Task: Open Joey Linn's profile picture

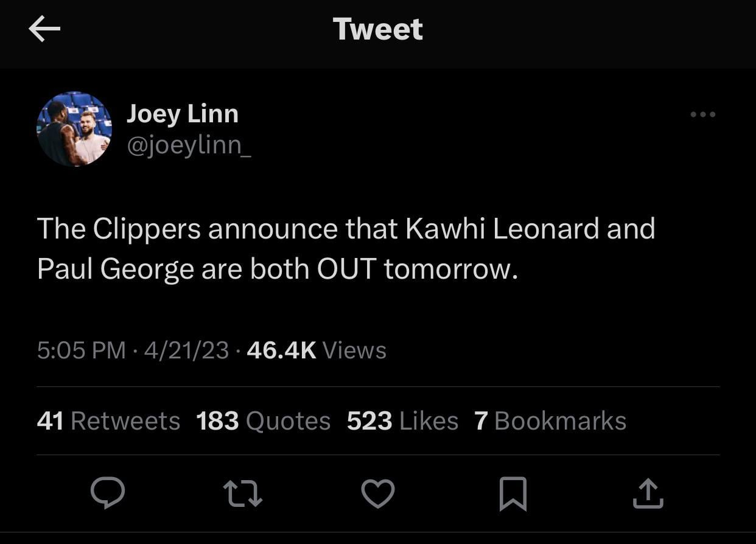Action: point(74,129)
